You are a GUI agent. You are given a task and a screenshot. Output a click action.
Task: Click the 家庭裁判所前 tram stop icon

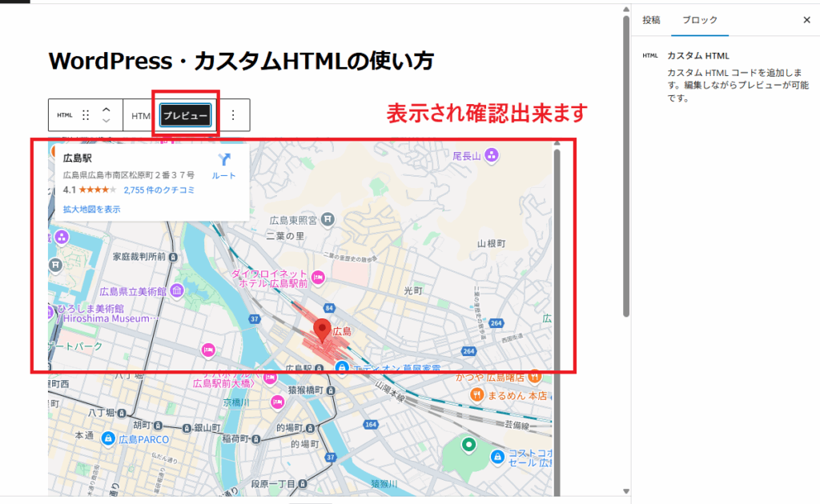[173, 257]
